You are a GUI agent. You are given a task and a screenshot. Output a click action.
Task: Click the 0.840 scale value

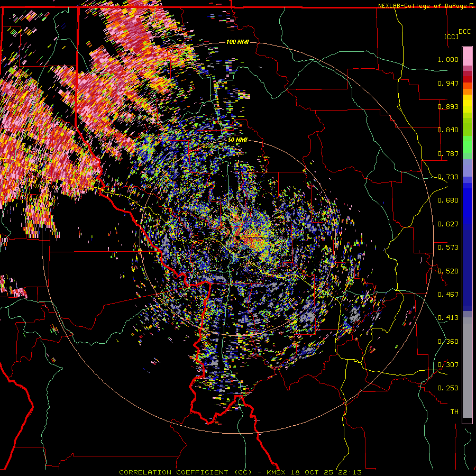tap(448, 130)
